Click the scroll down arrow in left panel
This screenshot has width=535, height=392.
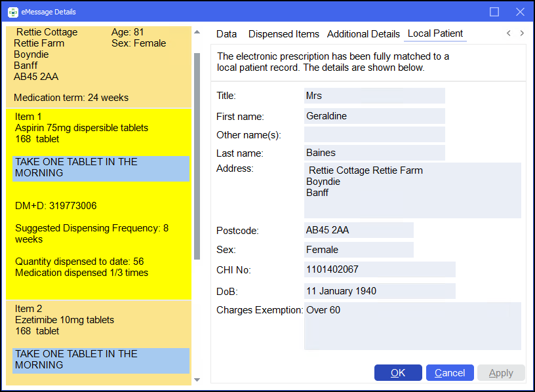197,380
